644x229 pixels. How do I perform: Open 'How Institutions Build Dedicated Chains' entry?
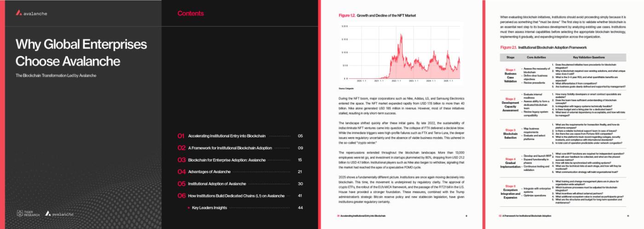(236, 196)
